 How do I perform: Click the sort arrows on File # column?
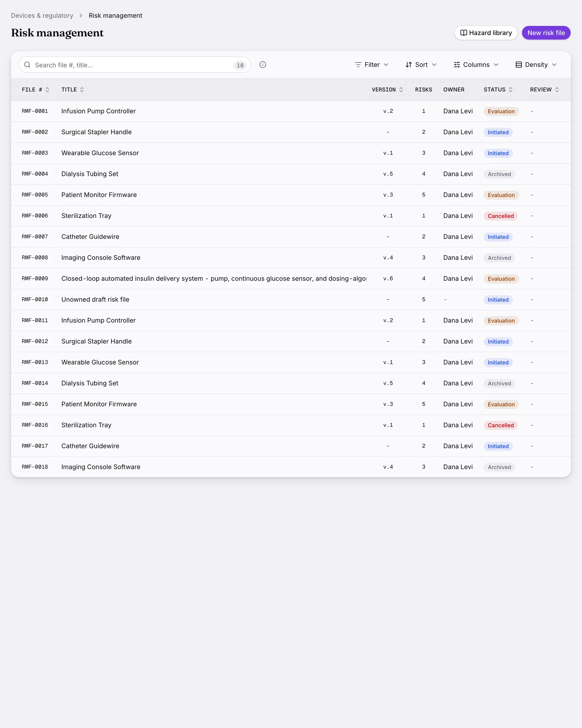(x=47, y=89)
